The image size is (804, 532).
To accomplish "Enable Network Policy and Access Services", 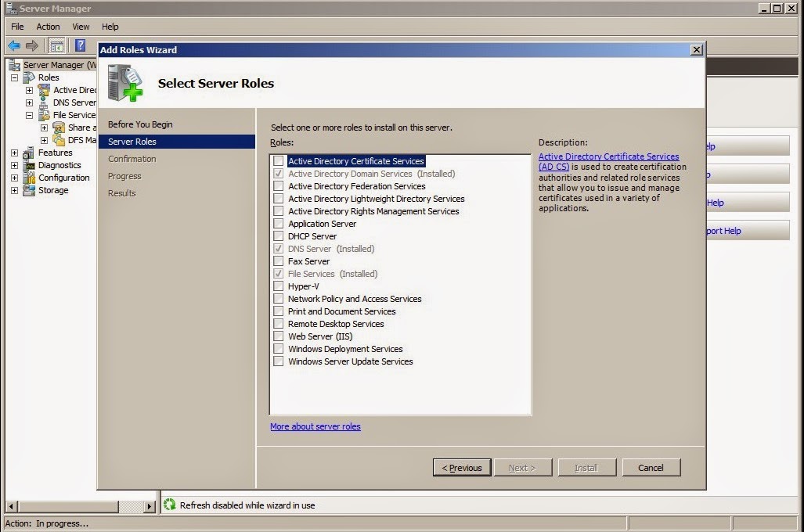I will 279,299.
